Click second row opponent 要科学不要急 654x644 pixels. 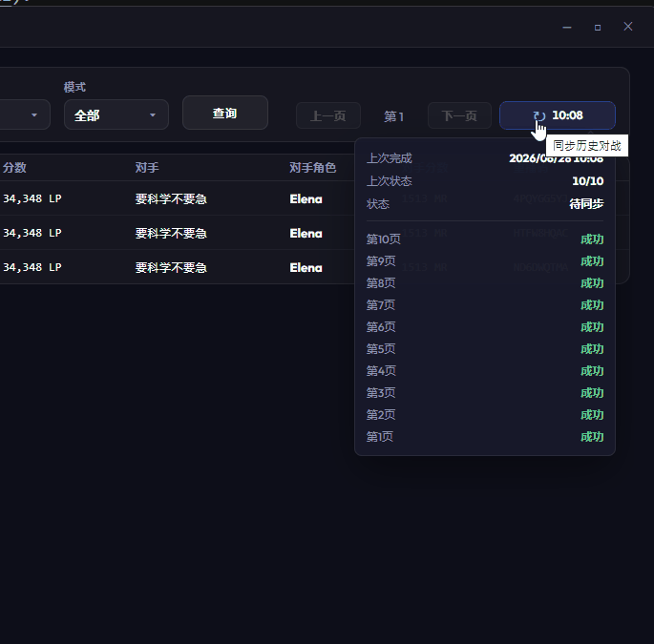click(x=171, y=233)
